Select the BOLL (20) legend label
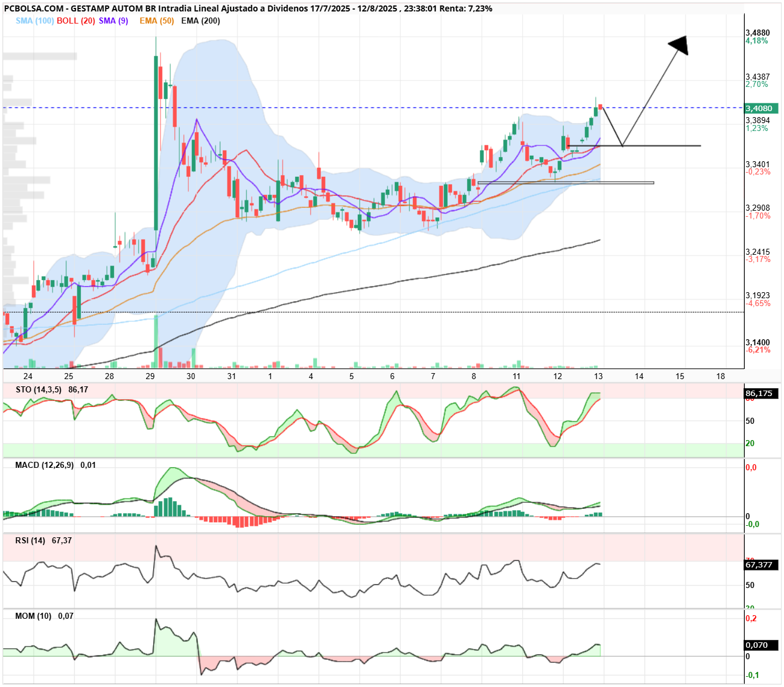Image resolution: width=784 pixels, height=687 pixels. [x=75, y=21]
